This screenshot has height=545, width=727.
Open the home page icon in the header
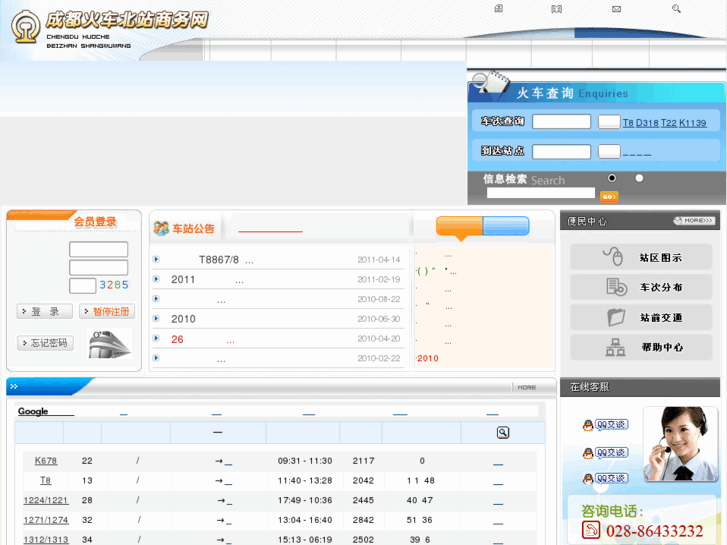coord(498,8)
